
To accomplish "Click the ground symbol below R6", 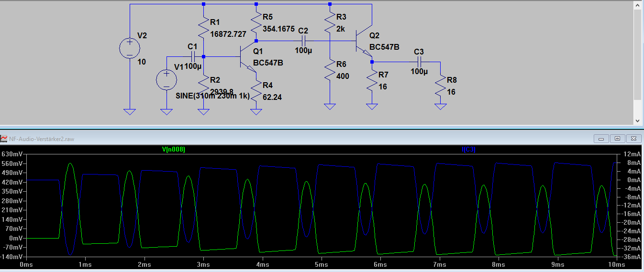I will tap(330, 107).
